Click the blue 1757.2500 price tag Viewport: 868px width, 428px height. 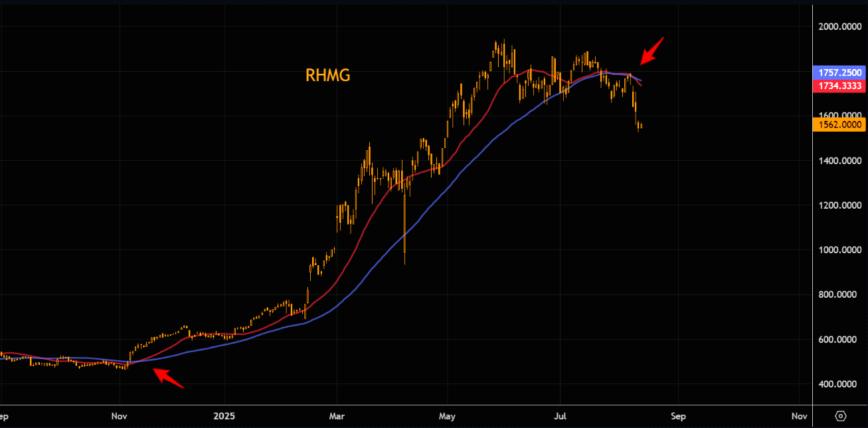click(838, 72)
